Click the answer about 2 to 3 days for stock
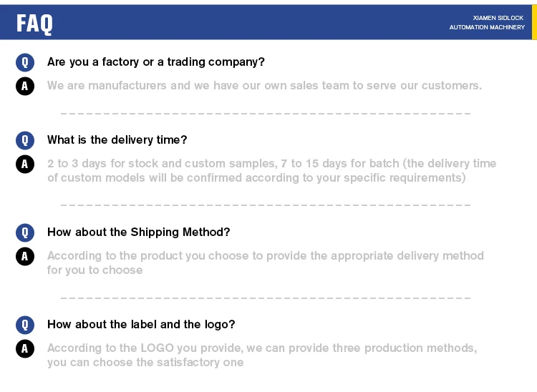 tap(271, 170)
